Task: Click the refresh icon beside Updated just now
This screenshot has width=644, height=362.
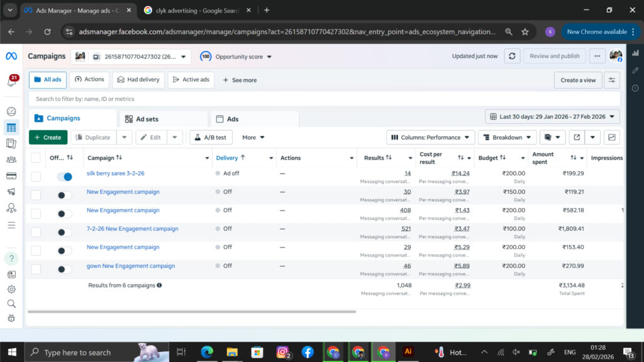Action: pyautogui.click(x=512, y=56)
